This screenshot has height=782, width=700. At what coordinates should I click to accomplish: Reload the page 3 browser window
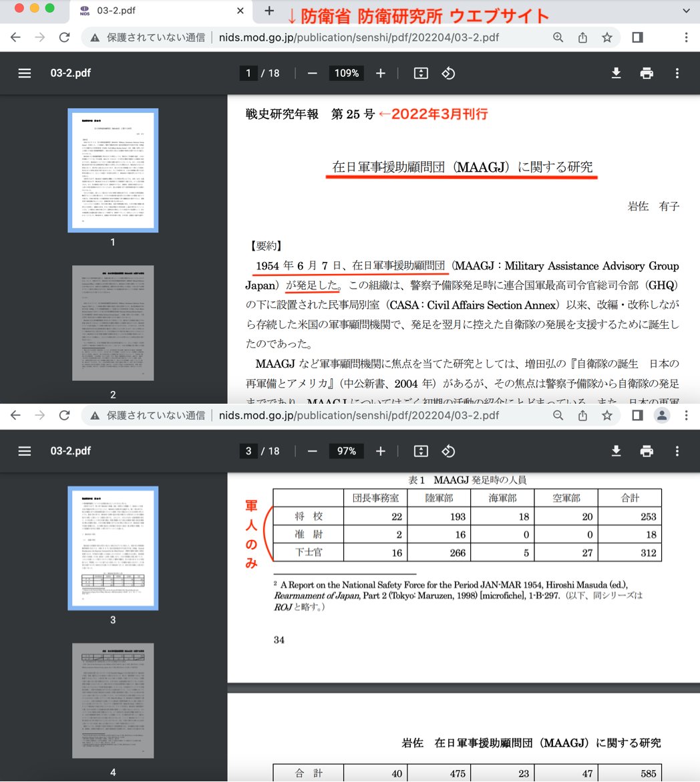64,416
